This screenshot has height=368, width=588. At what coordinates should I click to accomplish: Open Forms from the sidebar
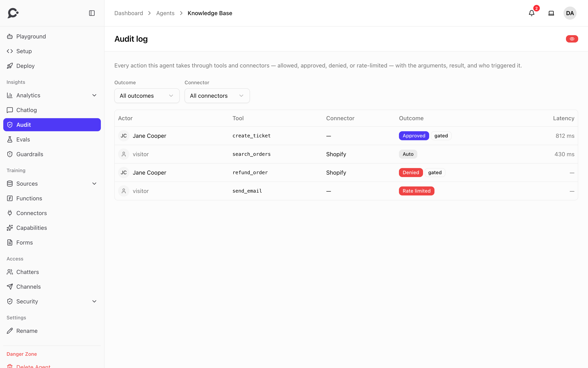click(x=52, y=243)
